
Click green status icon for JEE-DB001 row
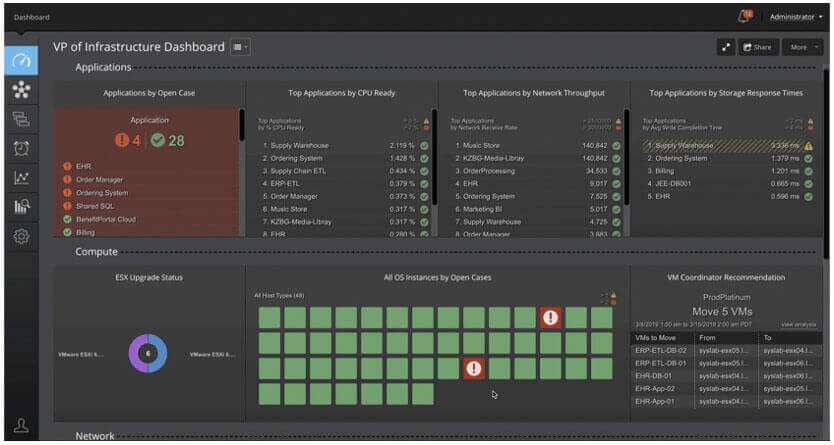808,184
